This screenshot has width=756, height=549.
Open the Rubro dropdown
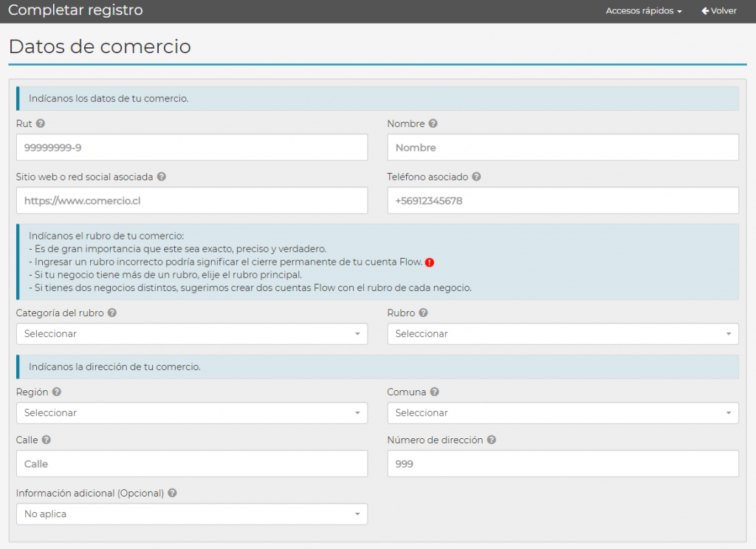click(x=563, y=334)
